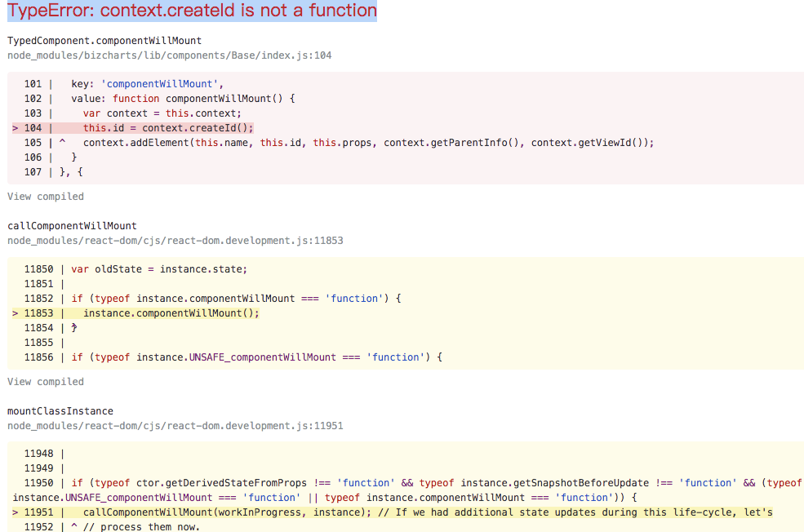Click line 11952 '// process them now.' comment

(x=112, y=526)
